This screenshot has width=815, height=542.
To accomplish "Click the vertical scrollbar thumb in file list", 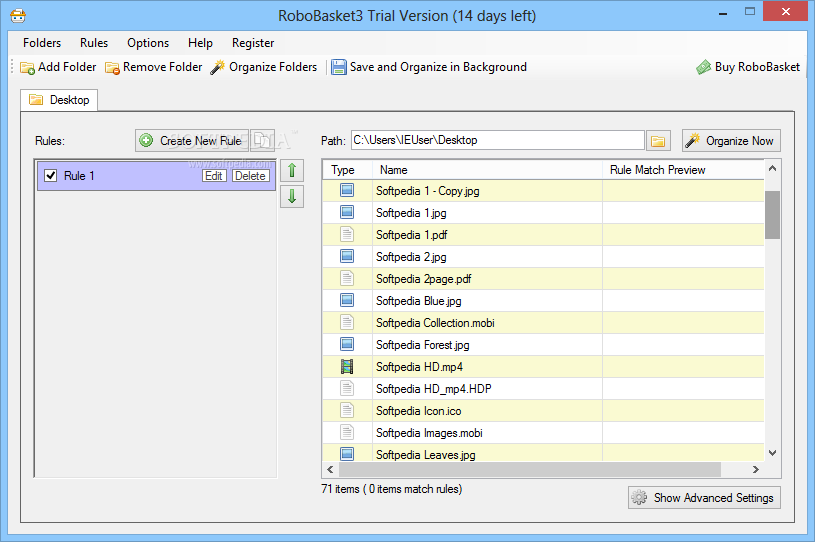I will coord(772,215).
